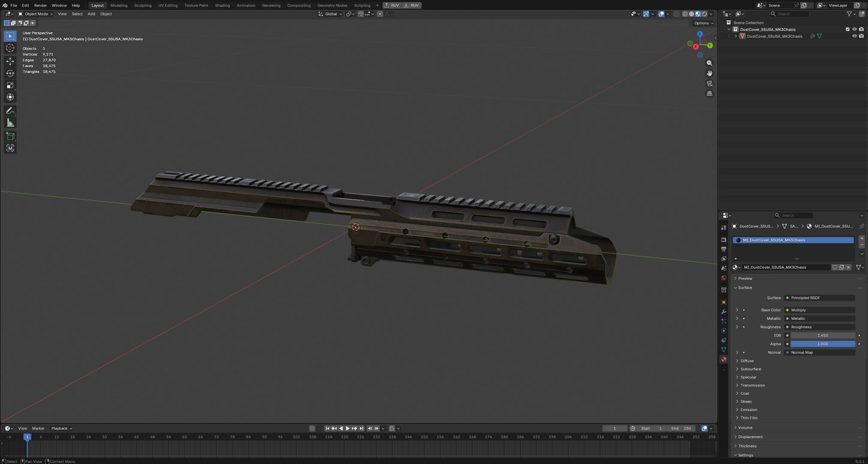Click the zoom magnifier viewport icon
Viewport: 868px width, 464px height.
coord(709,63)
